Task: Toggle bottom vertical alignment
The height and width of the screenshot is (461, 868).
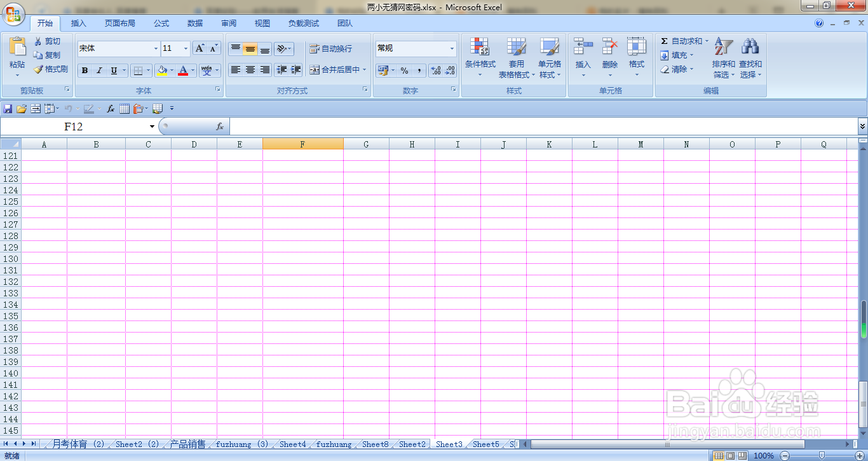Action: pos(265,49)
